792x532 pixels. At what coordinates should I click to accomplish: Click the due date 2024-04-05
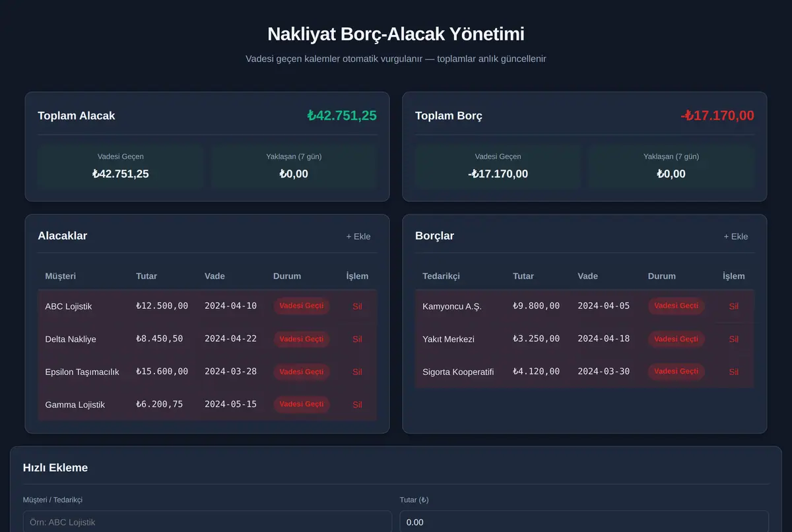tap(604, 306)
